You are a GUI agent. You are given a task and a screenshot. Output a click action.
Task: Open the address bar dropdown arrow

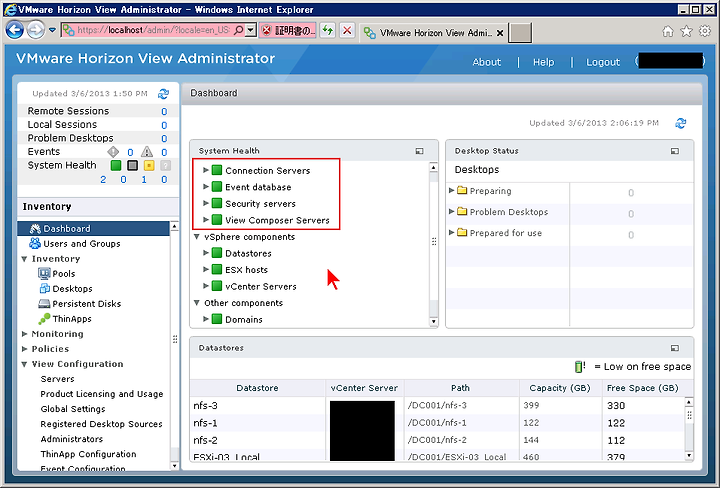click(x=250, y=31)
